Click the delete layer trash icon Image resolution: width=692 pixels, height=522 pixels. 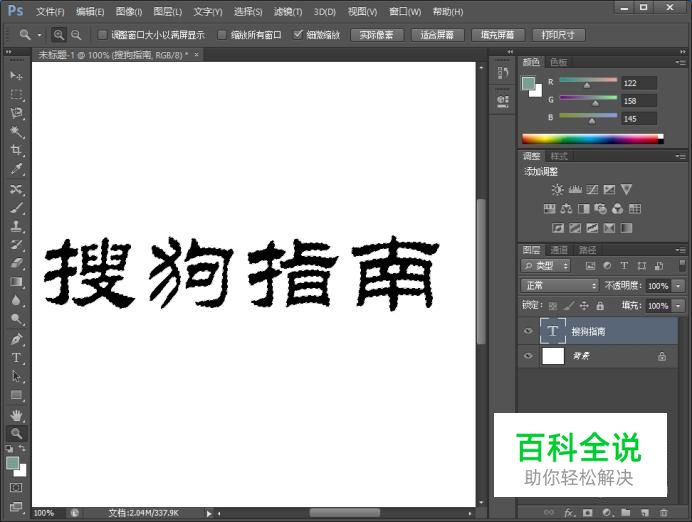(x=663, y=513)
